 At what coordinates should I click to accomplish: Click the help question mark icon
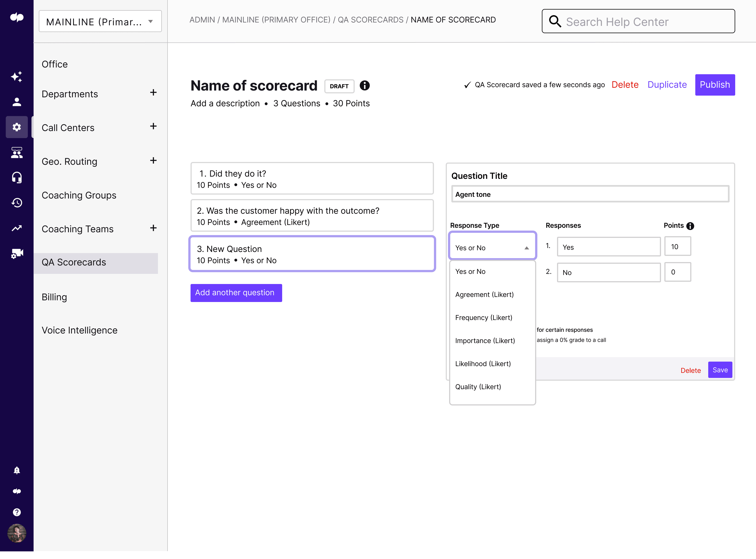pos(17,512)
